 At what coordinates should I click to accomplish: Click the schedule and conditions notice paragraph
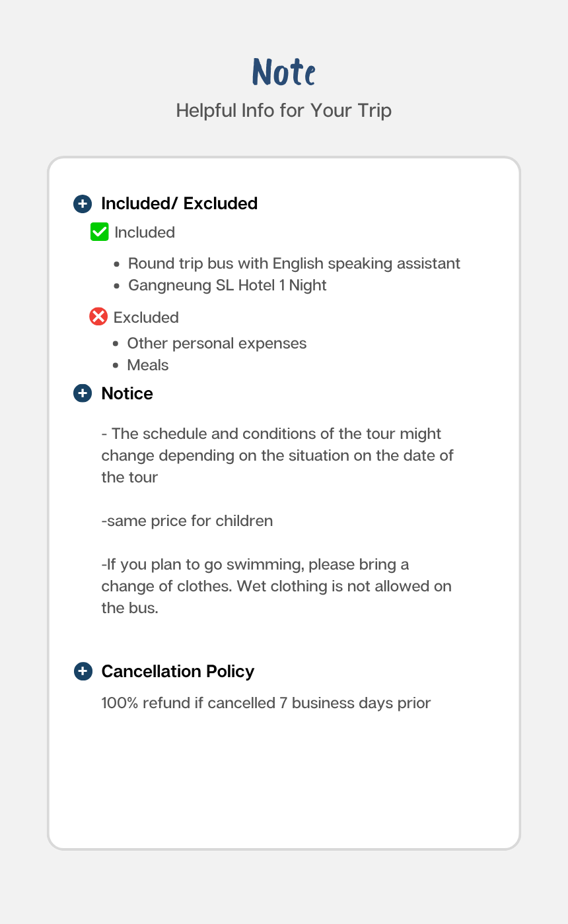[277, 456]
